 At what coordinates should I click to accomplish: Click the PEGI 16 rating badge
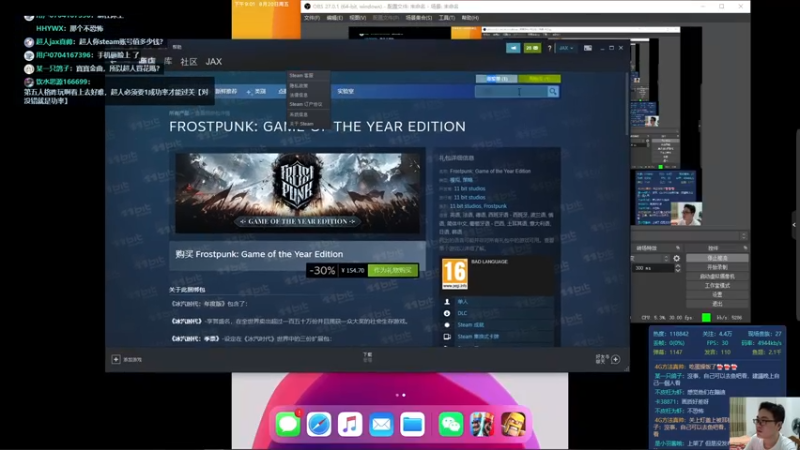[455, 274]
